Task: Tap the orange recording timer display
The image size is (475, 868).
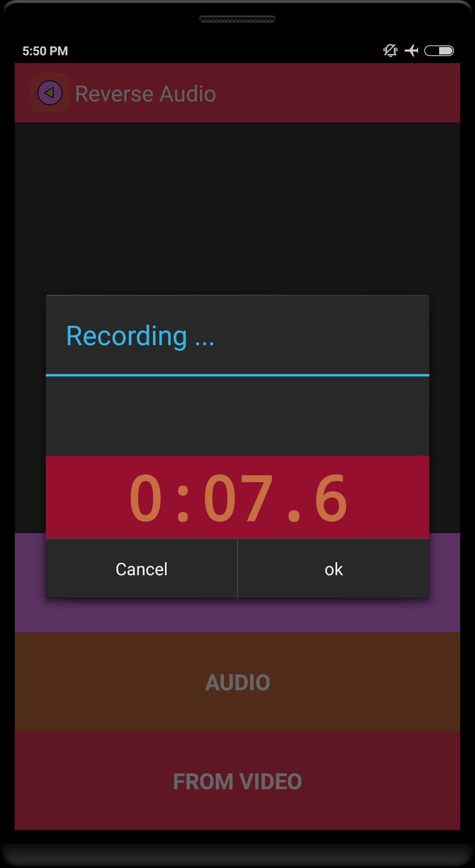Action: (237, 497)
